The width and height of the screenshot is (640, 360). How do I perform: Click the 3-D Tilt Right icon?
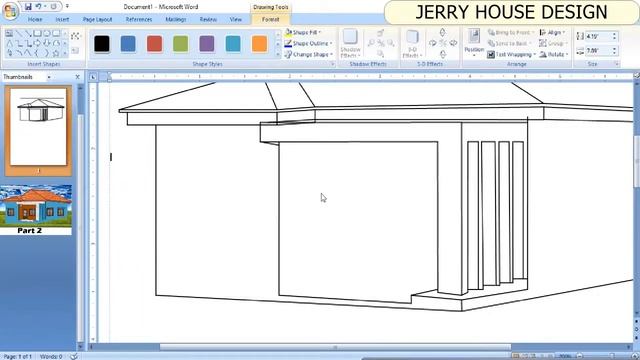(453, 43)
